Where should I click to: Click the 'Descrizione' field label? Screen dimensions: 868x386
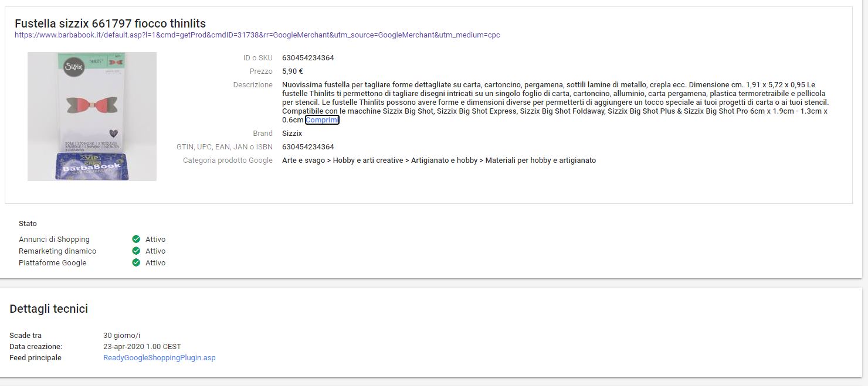pos(253,85)
